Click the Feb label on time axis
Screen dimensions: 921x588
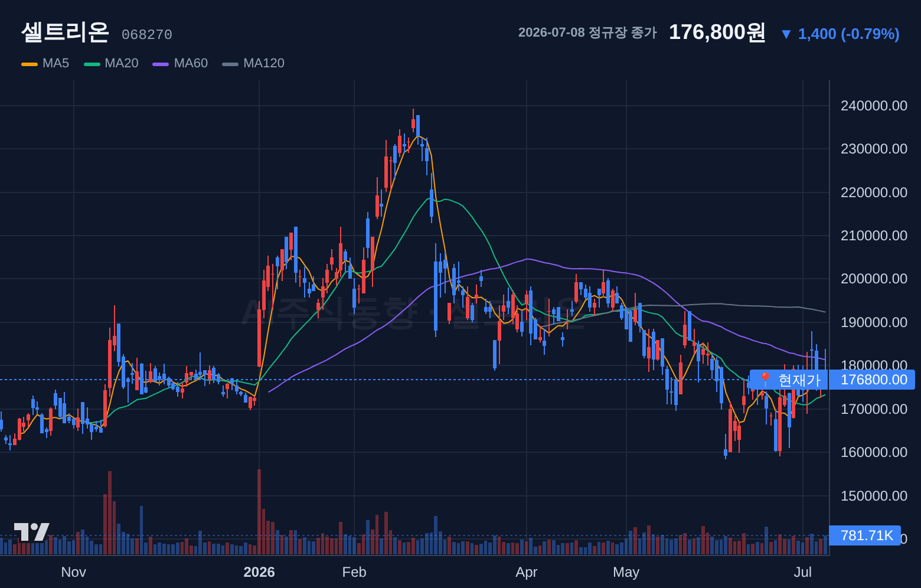point(354,572)
